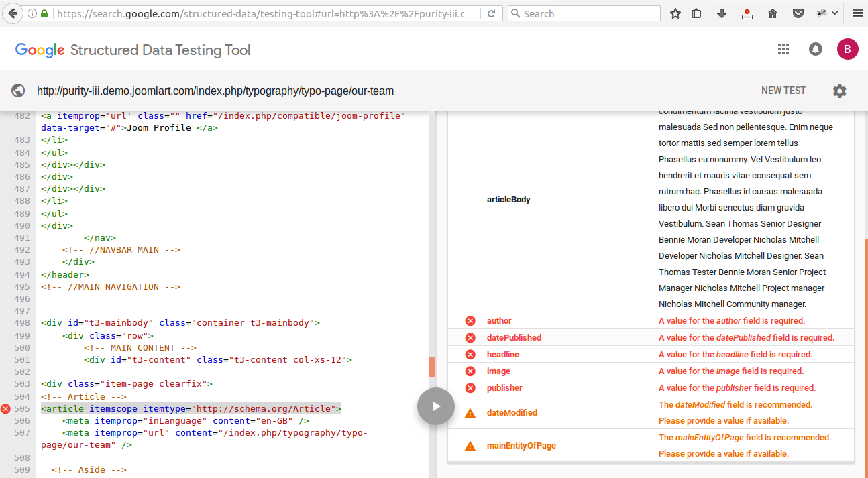Open the Firefox hamburger menu
Viewport: 868px width, 478px height.
[x=857, y=13]
